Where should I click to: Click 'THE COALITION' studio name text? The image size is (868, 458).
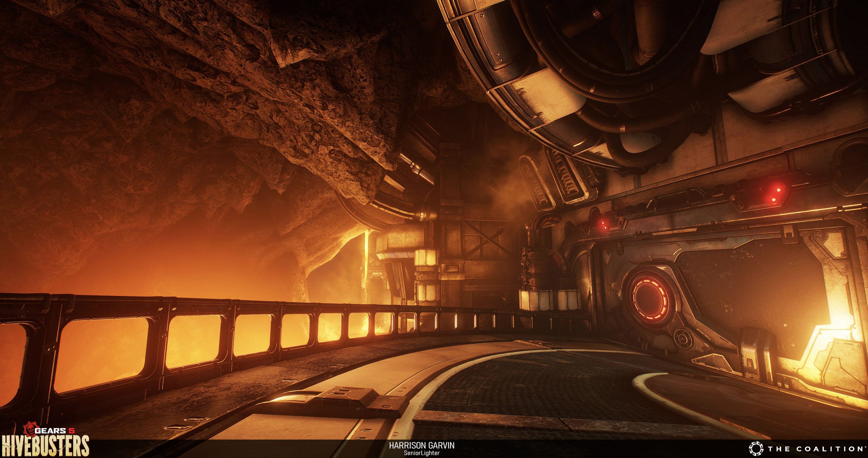816,449
